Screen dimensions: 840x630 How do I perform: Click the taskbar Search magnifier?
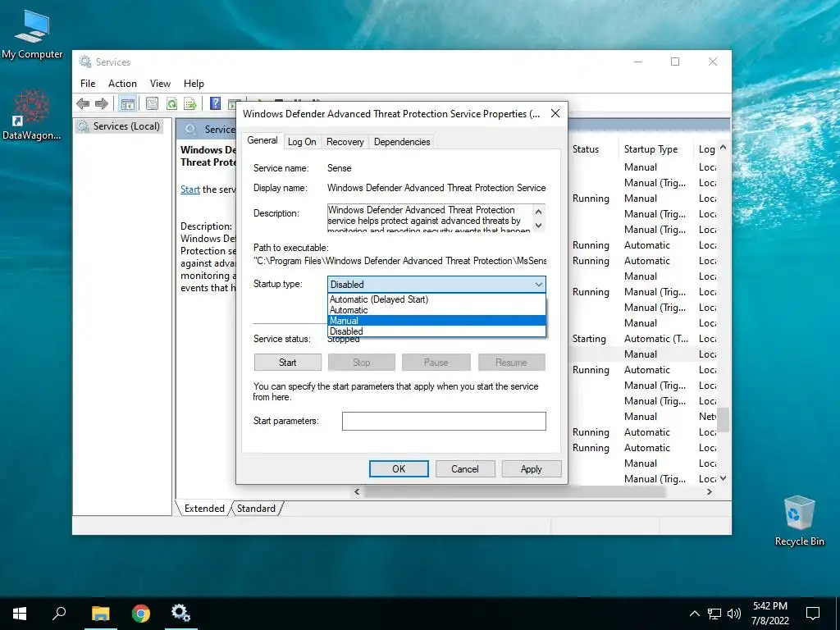59,614
